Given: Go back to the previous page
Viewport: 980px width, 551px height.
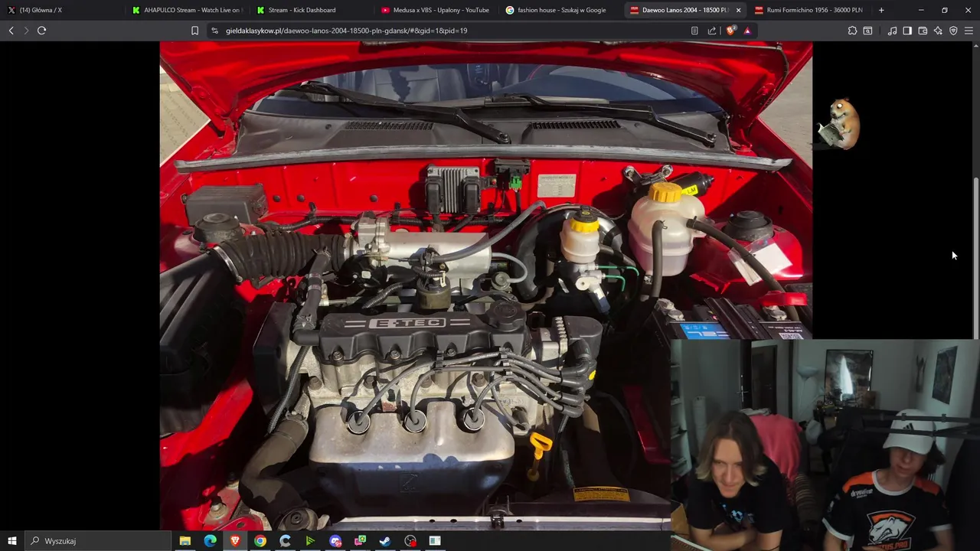Looking at the screenshot, I should tap(11, 31).
